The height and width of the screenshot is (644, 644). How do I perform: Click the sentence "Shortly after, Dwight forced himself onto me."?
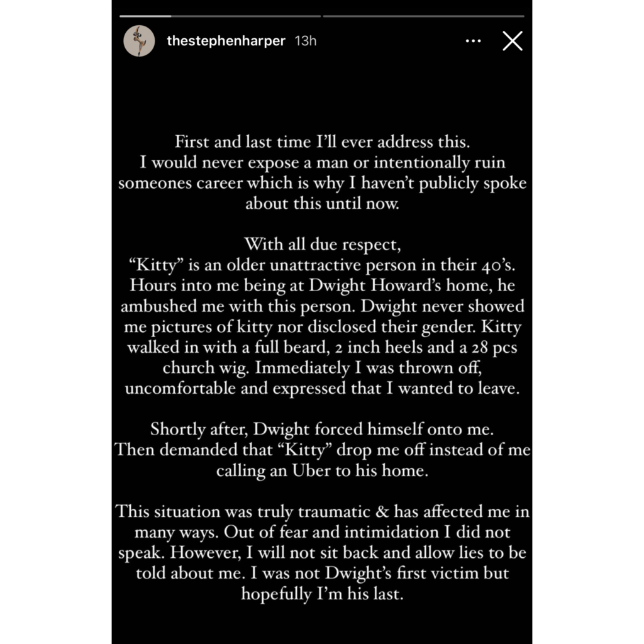[323, 429]
